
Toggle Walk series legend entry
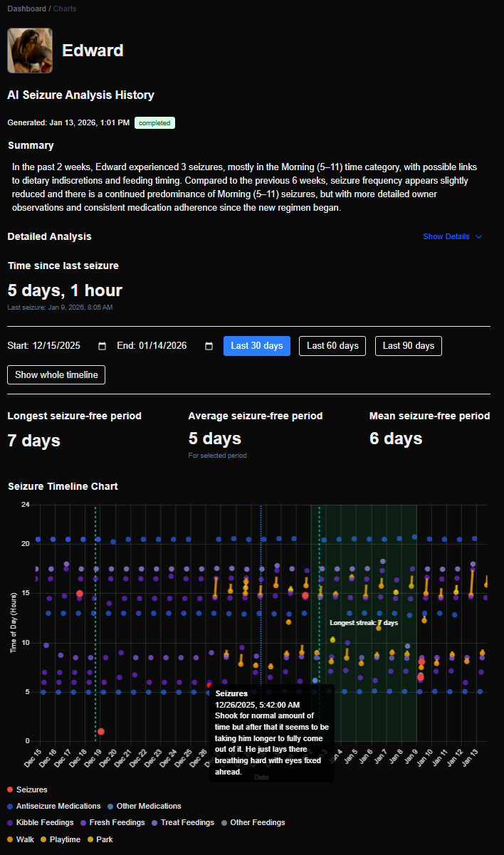tap(20, 839)
